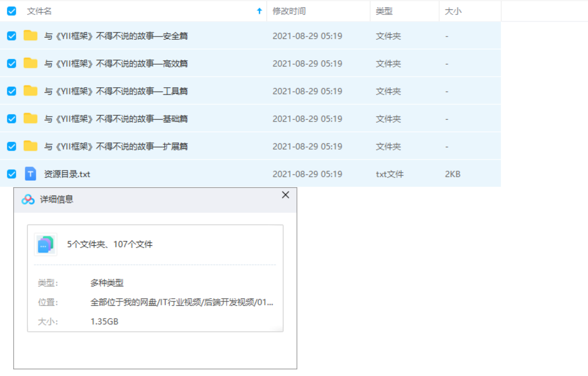Click the folder icon of 扩展篇 row
This screenshot has height=376, width=588.
pos(30,146)
